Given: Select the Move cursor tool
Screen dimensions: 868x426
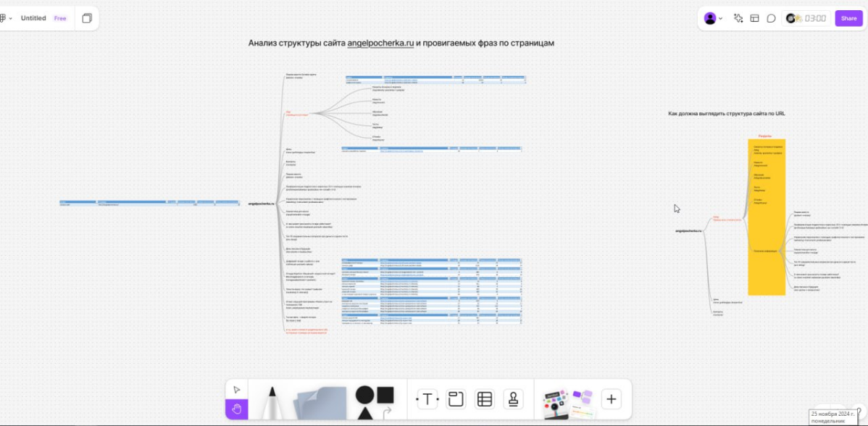Looking at the screenshot, I should [x=236, y=390].
